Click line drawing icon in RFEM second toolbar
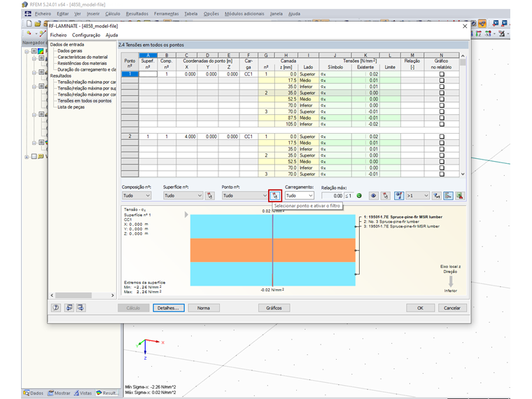Image resolution: width=532 pixels, height=399 pixels. pyautogui.click(x=42, y=34)
